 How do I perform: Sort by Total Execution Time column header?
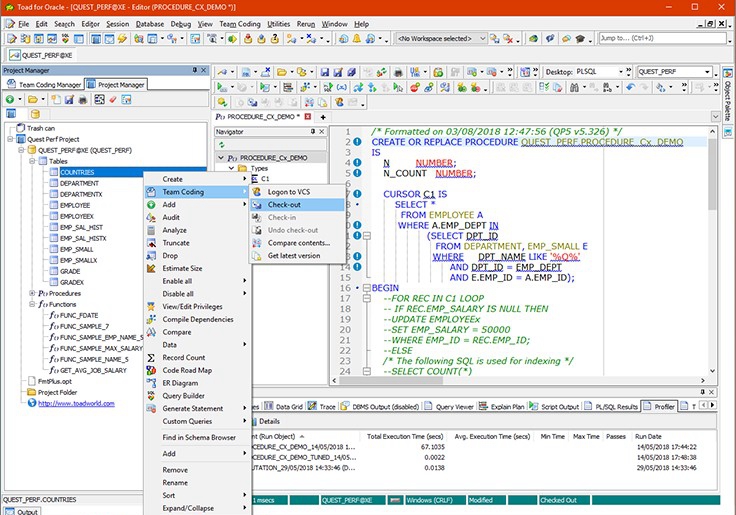(405, 436)
